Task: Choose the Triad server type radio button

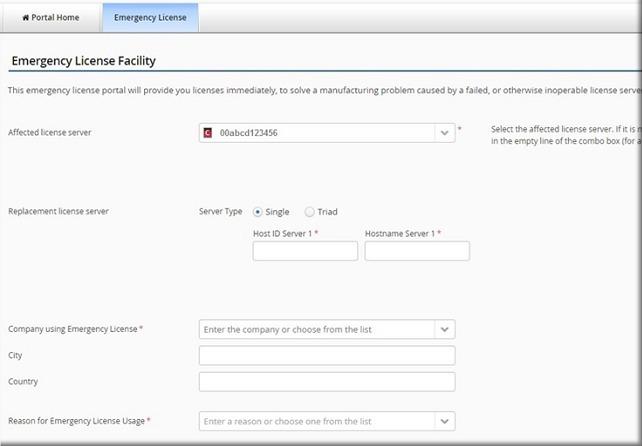Action: pos(309,212)
